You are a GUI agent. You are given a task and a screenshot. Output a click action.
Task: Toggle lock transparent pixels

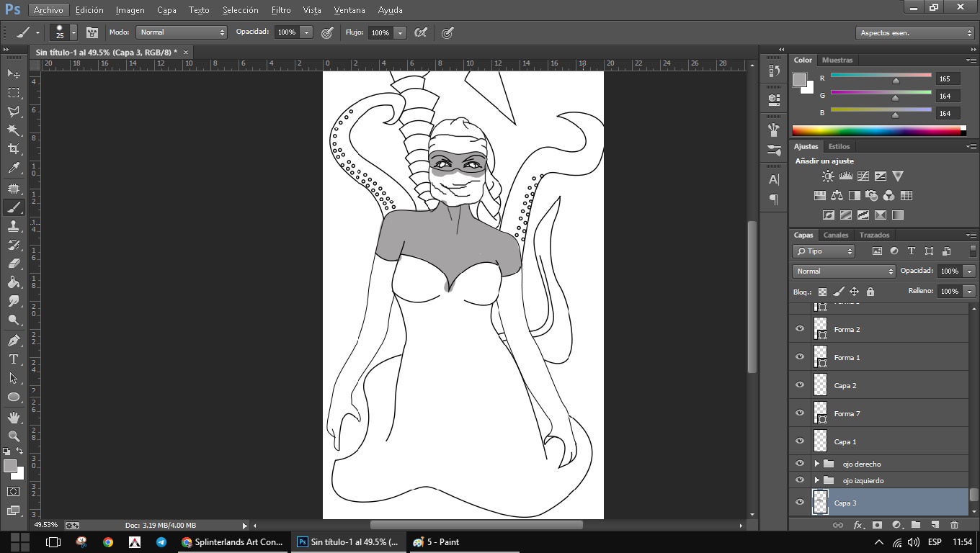[822, 292]
